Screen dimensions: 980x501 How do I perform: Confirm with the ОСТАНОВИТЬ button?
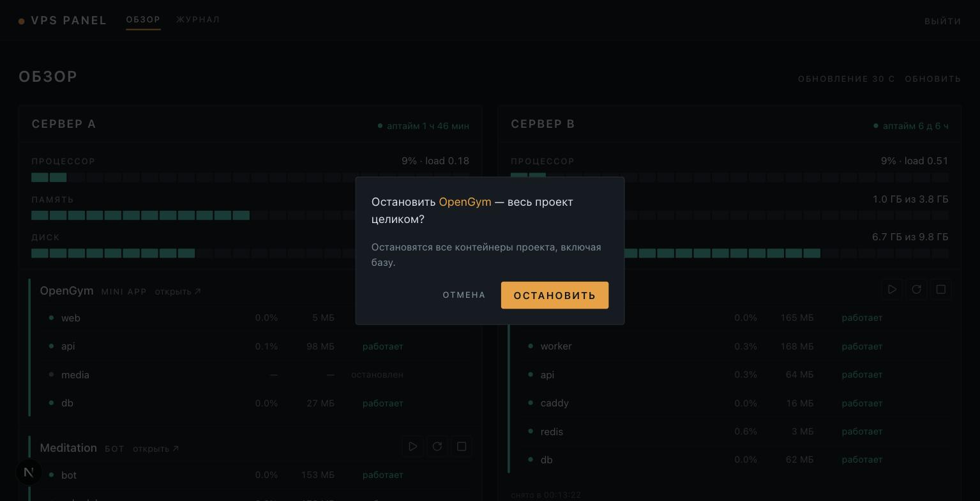554,295
